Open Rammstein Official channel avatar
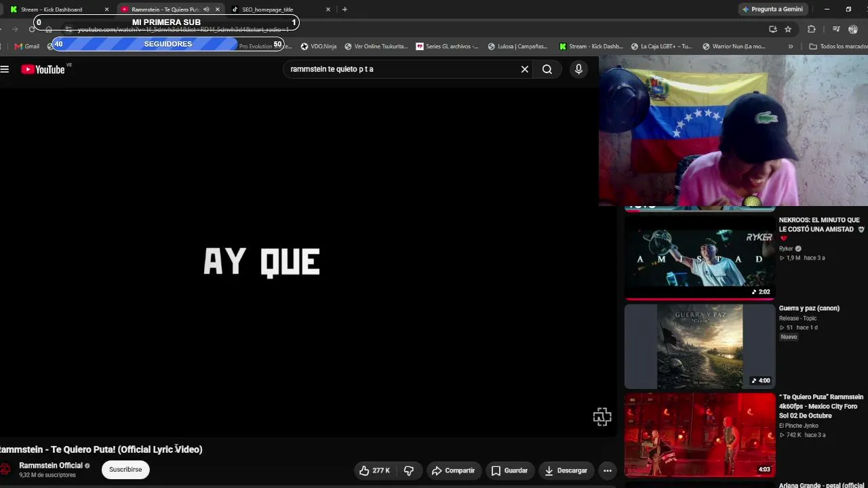 pos(5,470)
